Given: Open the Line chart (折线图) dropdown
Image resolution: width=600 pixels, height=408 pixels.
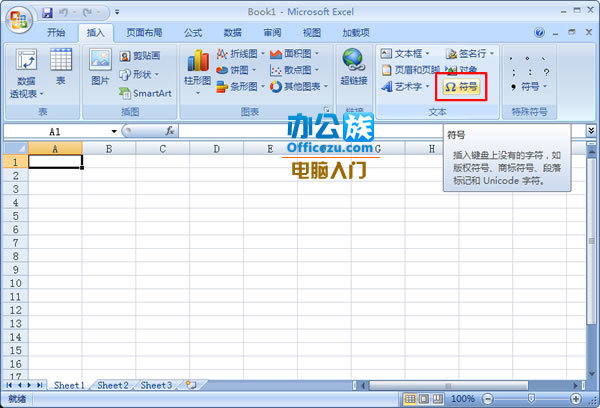Looking at the screenshot, I should click(x=240, y=54).
